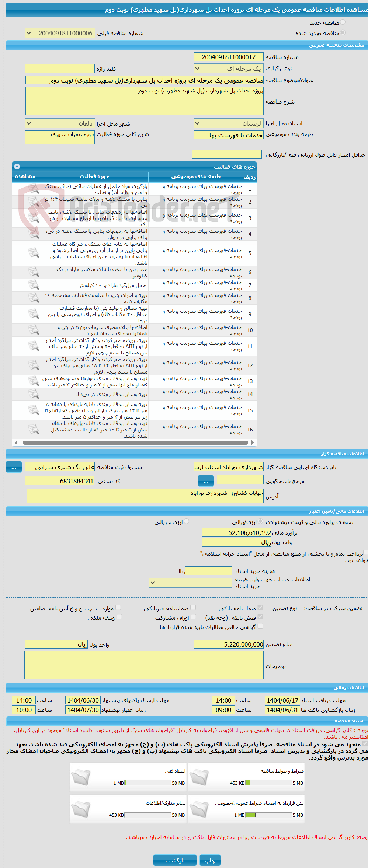Collapse the حوزه های فعالیت panel

click(17, 167)
